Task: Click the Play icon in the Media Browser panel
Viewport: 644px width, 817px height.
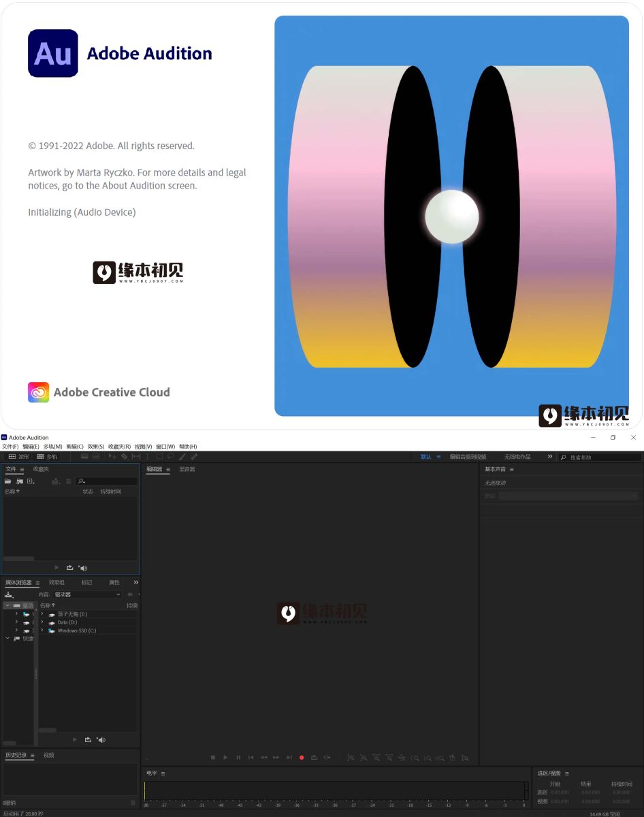Action: point(75,740)
